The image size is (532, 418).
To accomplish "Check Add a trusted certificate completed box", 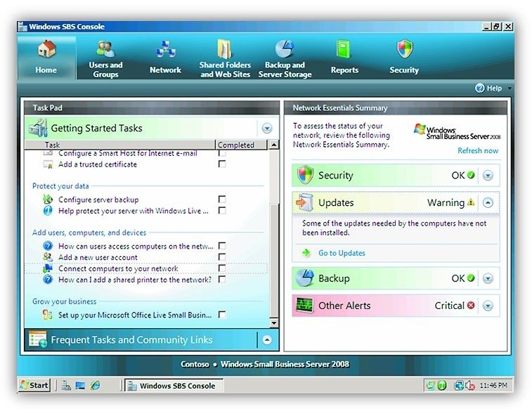I will pos(222,164).
